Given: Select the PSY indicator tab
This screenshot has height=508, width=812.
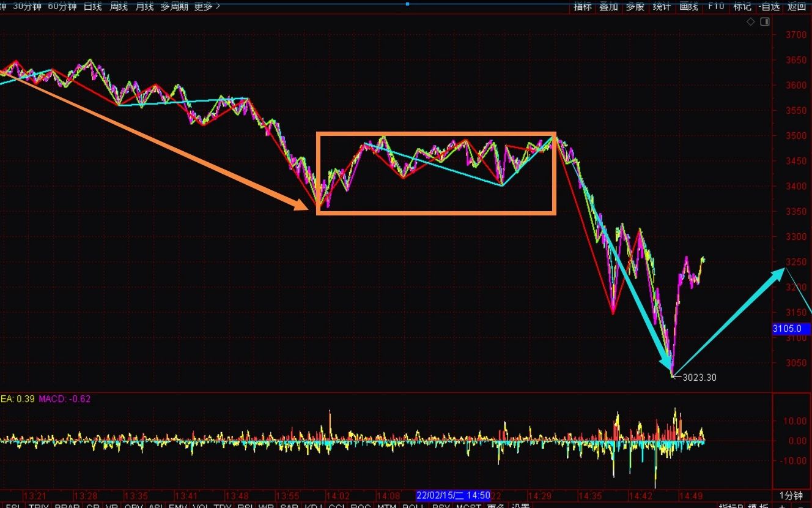Looking at the screenshot, I should point(441,506).
